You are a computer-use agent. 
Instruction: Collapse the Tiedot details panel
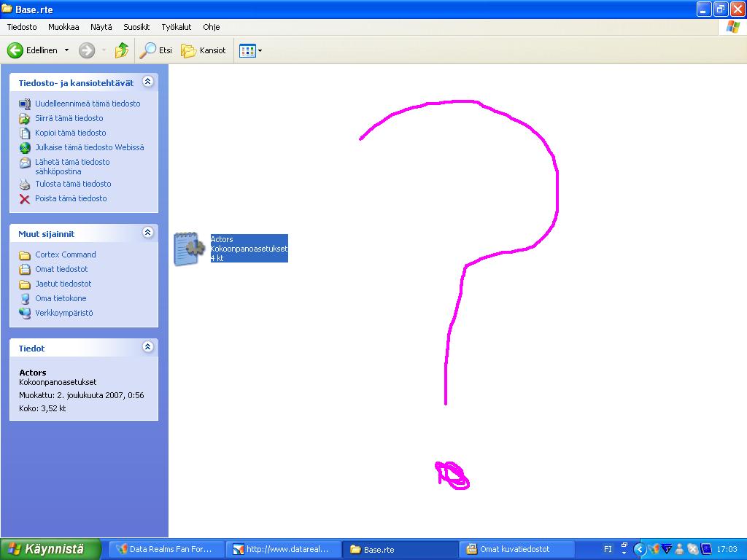147,347
